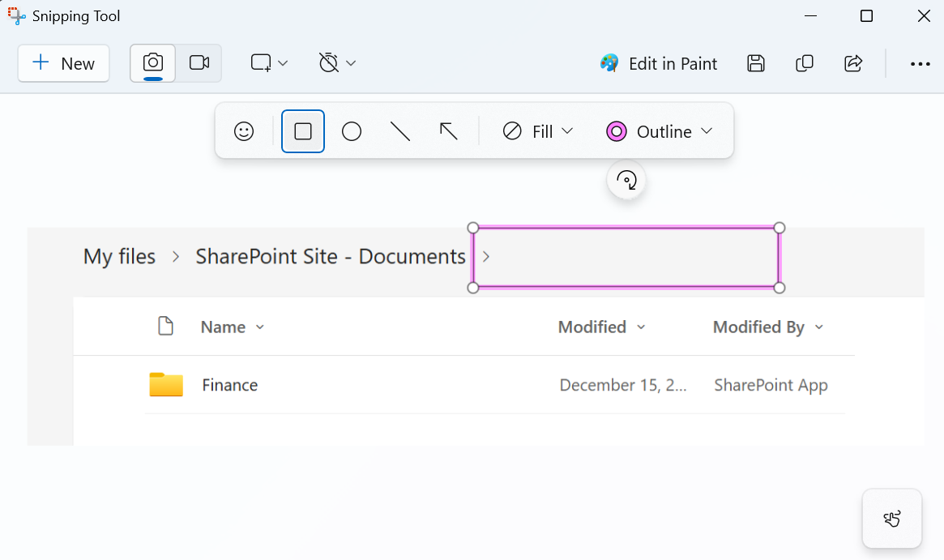Close the Snipping Tool window

coord(924,15)
